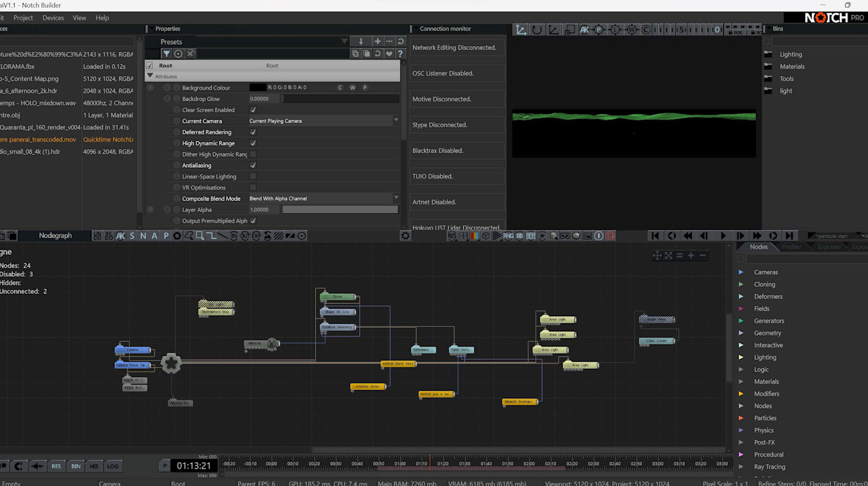
Task: Click the S icon in nodegraph toolbar
Action: click(x=133, y=236)
